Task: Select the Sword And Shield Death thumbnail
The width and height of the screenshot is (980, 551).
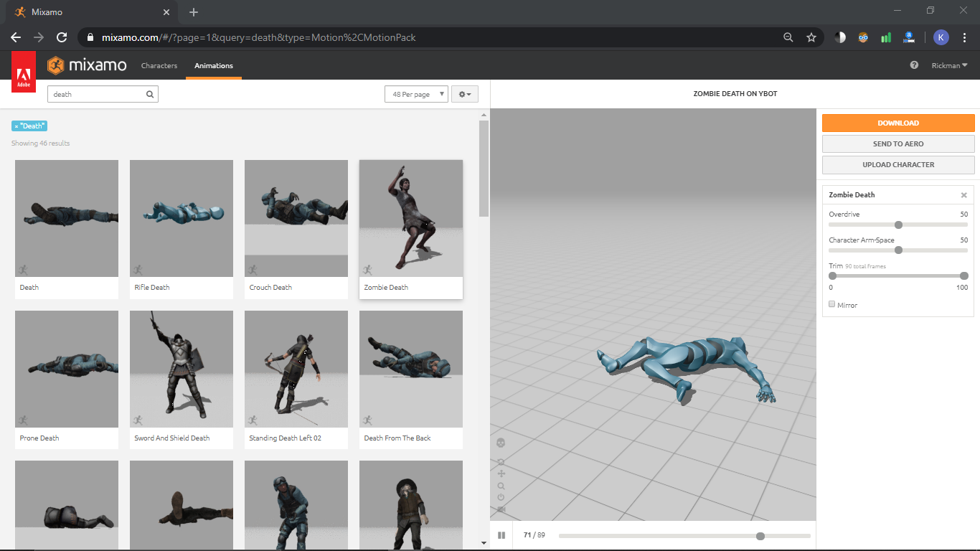Action: point(182,369)
